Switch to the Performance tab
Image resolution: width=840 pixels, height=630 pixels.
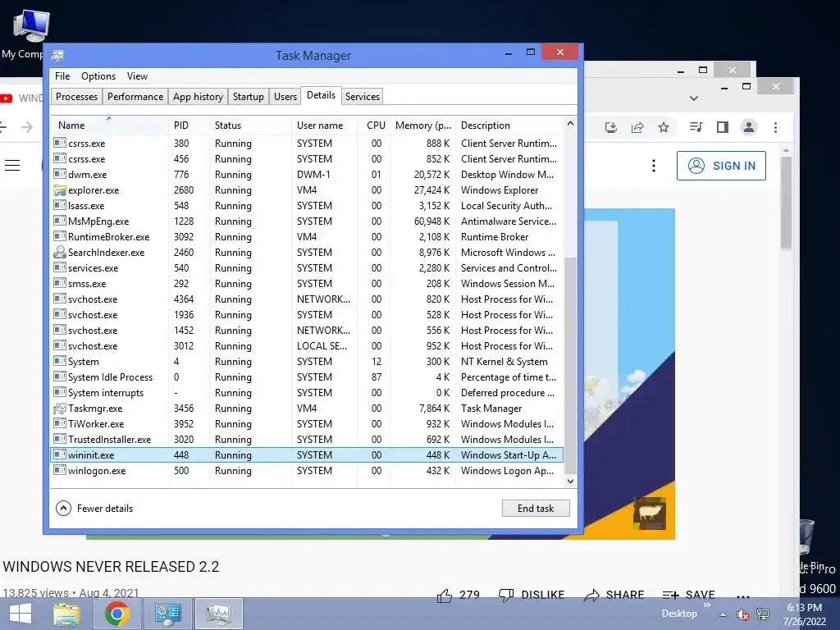tap(135, 97)
